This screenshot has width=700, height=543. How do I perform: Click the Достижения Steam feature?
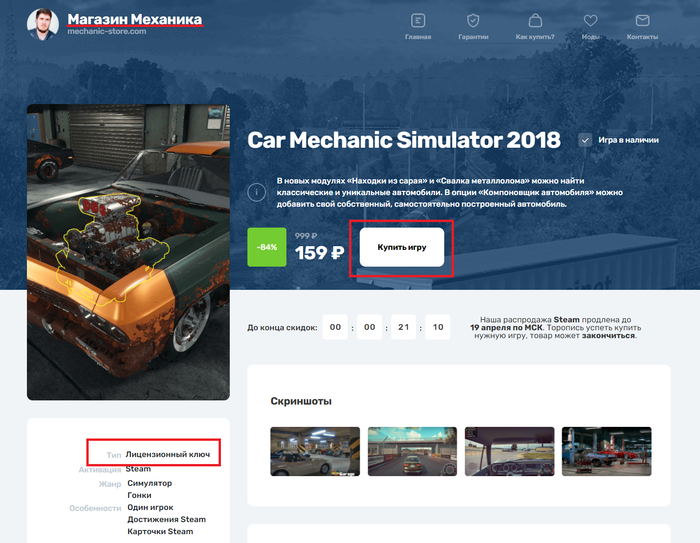point(167,519)
